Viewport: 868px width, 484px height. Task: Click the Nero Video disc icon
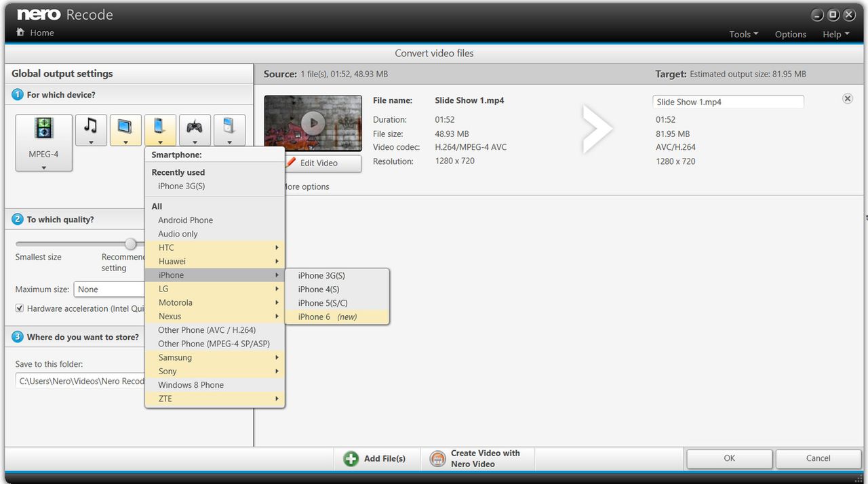[438, 459]
